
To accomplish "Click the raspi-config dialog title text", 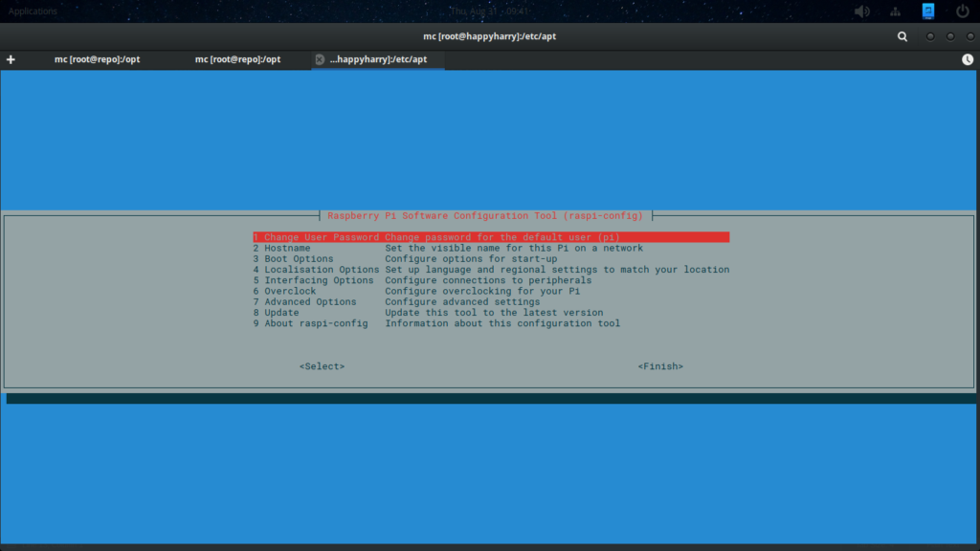I will coord(485,216).
